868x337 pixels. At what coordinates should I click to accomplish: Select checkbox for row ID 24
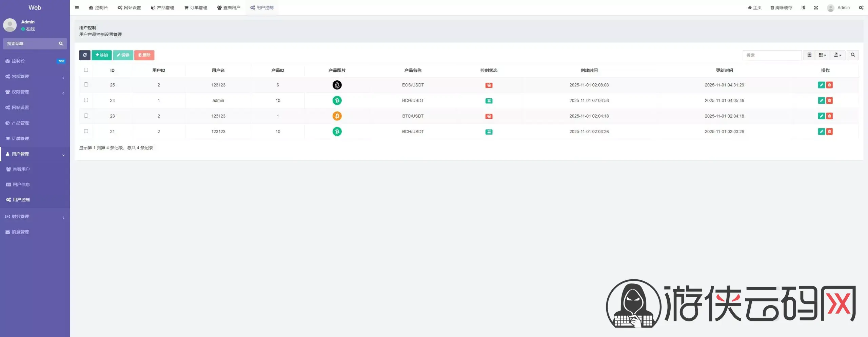coord(86,100)
